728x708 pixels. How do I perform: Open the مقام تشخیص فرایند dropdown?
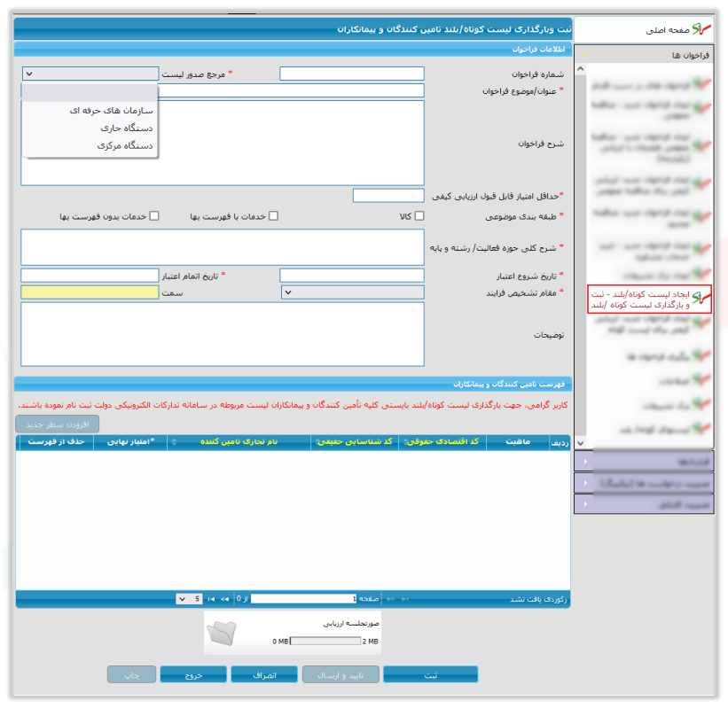pyautogui.click(x=352, y=292)
